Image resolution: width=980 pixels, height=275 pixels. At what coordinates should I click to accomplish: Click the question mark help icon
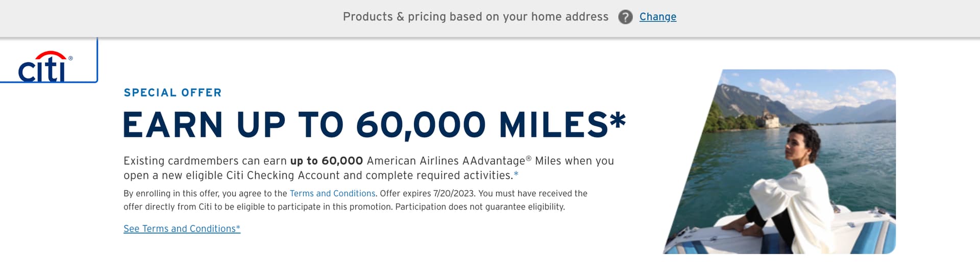[x=625, y=17]
